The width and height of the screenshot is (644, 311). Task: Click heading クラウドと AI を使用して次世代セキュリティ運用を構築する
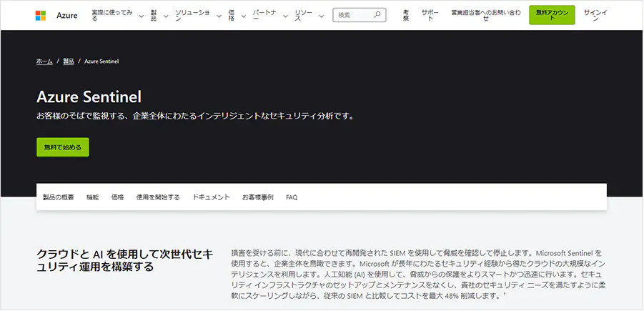[125, 260]
